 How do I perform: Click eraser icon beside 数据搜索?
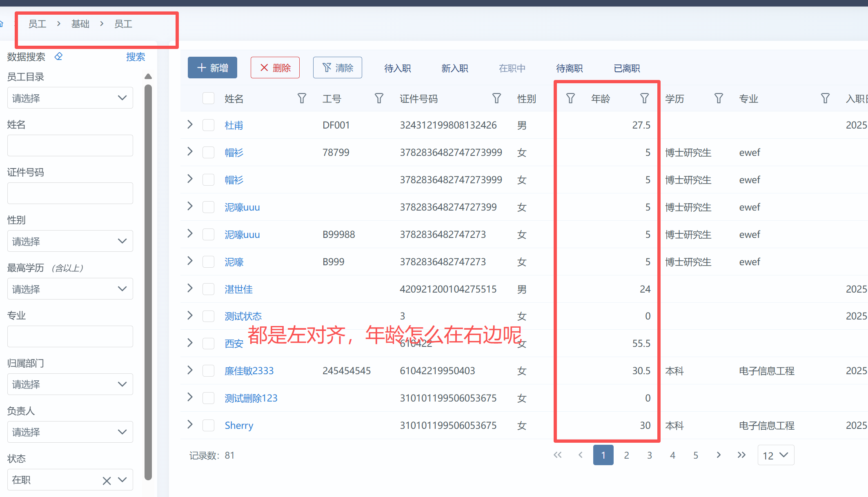pos(59,56)
